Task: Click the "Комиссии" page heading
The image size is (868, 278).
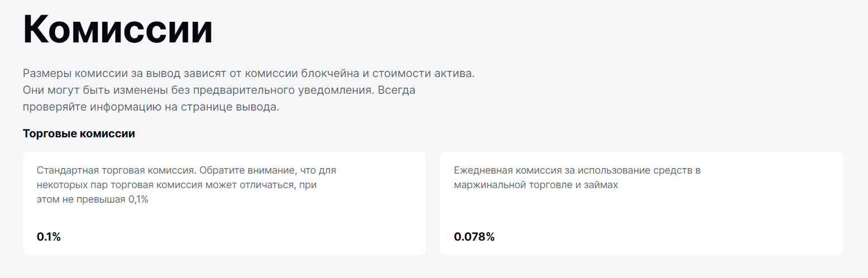Action: (x=118, y=30)
